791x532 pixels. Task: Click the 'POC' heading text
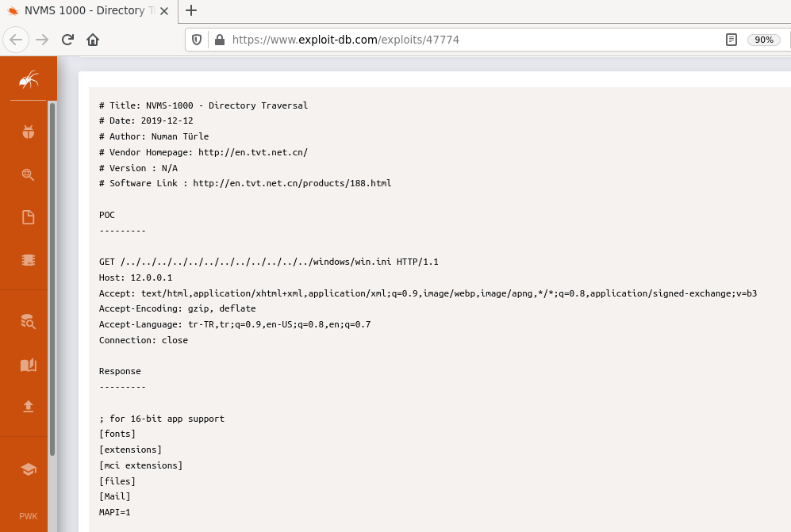pos(107,215)
